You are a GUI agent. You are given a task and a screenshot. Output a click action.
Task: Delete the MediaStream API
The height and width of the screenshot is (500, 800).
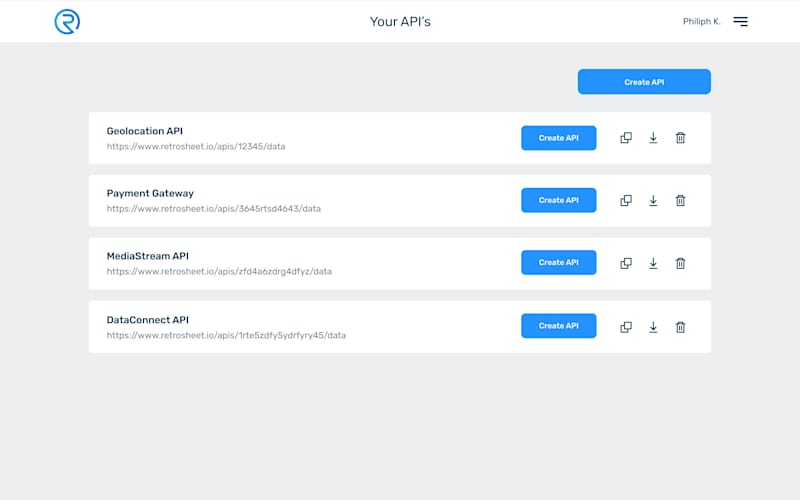coord(680,263)
